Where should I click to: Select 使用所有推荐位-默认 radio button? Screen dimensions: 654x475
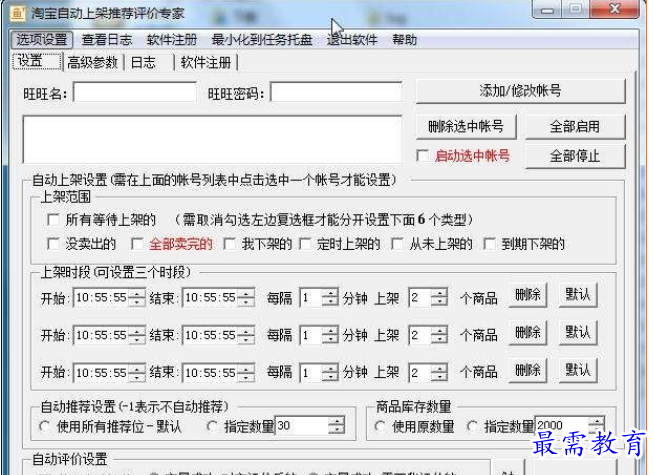pos(45,426)
